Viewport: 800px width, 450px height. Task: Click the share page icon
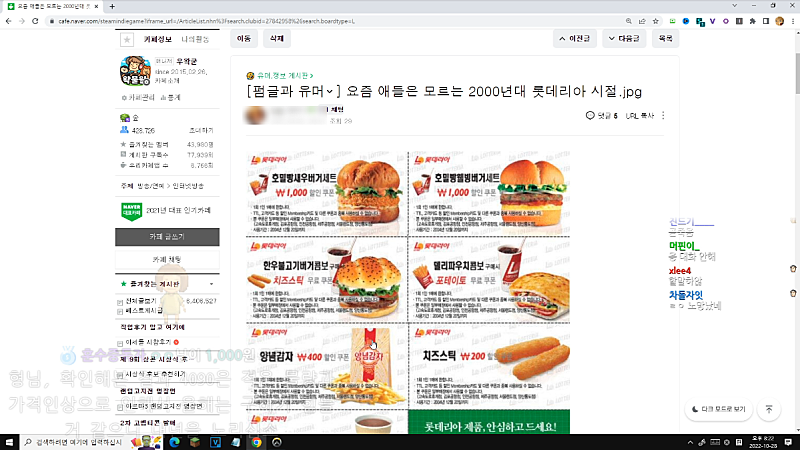pos(642,21)
